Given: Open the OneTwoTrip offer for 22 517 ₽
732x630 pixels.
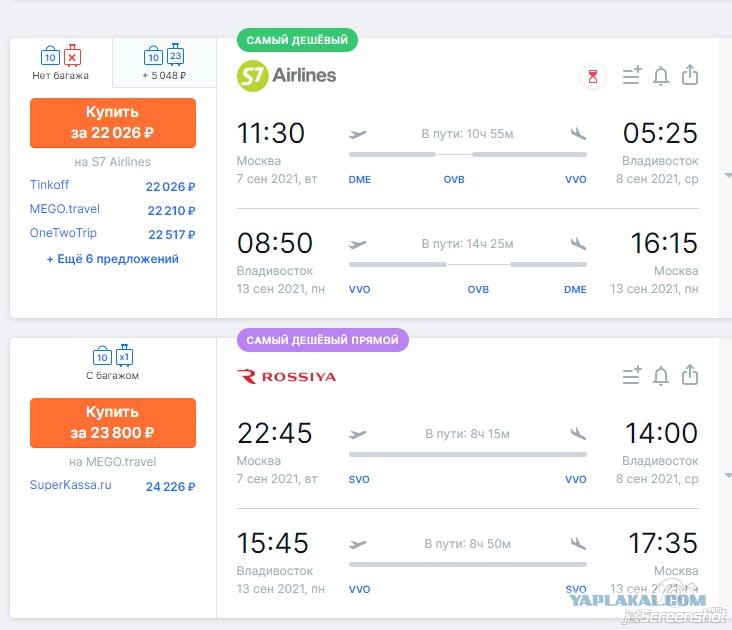Looking at the screenshot, I should (x=113, y=233).
